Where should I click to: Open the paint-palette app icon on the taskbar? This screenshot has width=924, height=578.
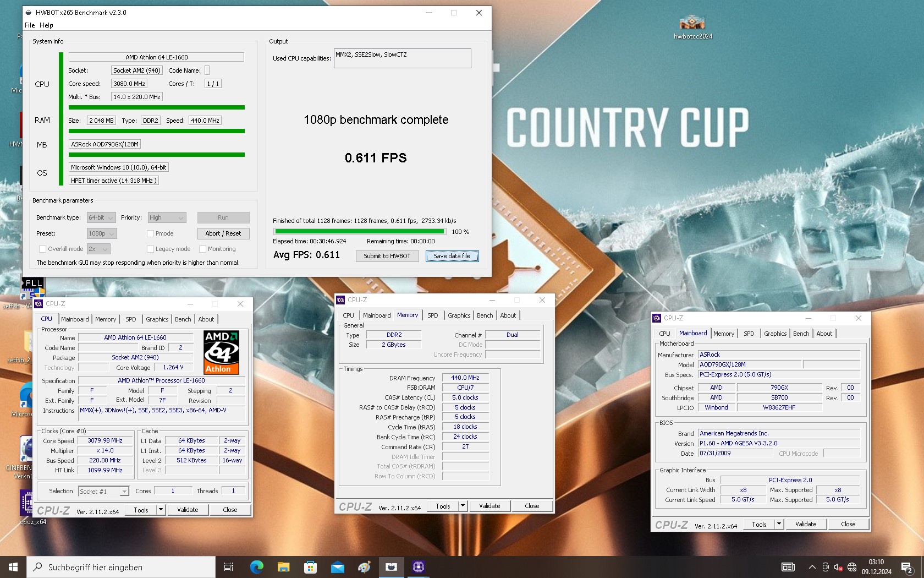(364, 567)
